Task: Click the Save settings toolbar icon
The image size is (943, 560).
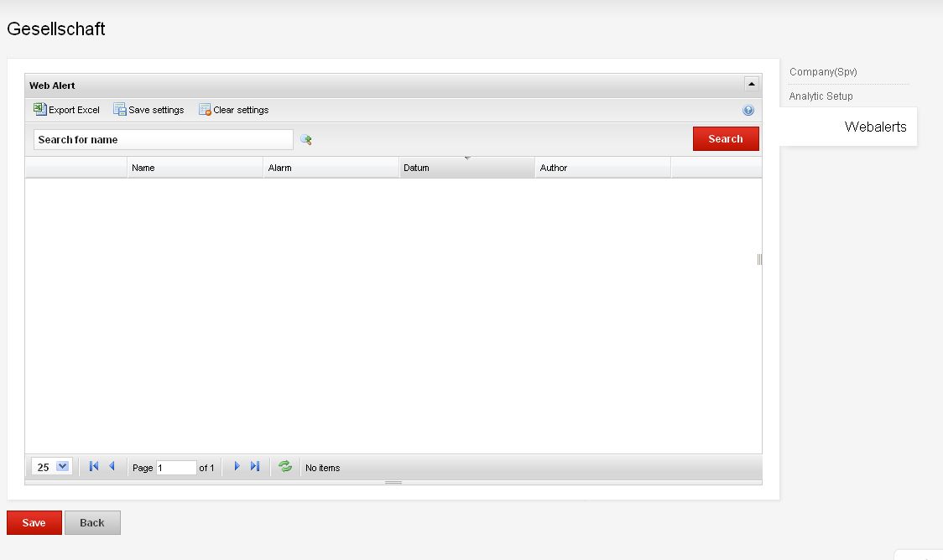Action: (x=120, y=109)
